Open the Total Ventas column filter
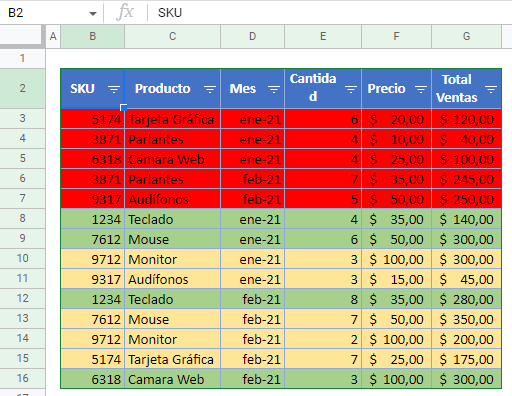This screenshot has height=396, width=512. [x=491, y=89]
